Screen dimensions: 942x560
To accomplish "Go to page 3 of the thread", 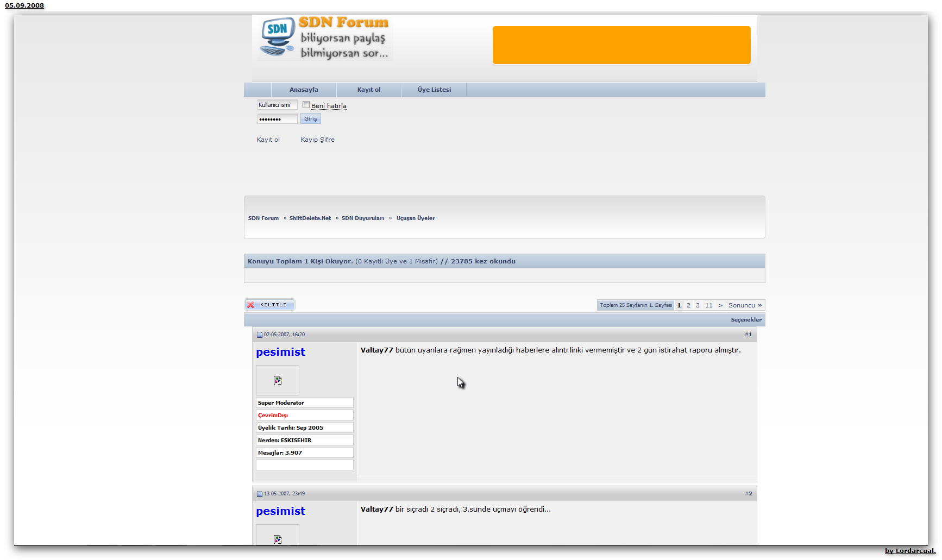I will (x=698, y=305).
